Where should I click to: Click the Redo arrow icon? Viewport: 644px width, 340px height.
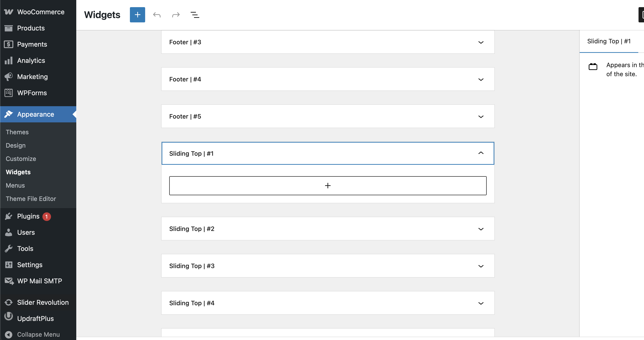(176, 15)
